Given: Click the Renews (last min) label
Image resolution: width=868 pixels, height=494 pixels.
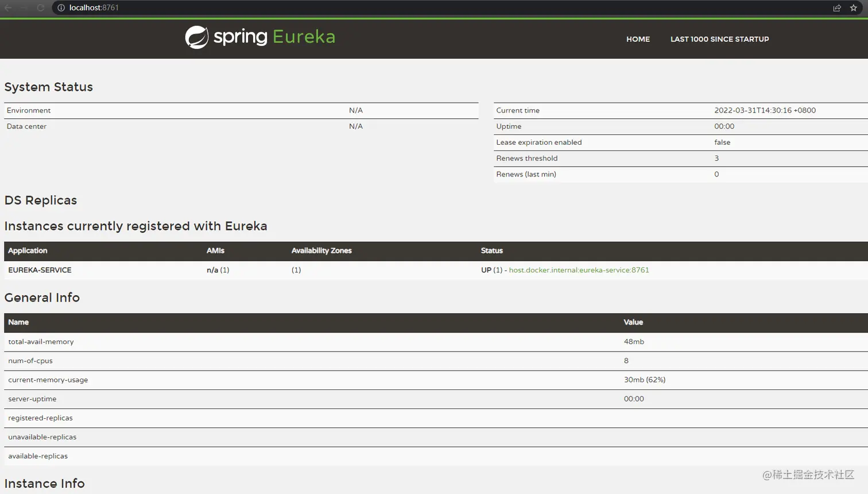Looking at the screenshot, I should point(526,175).
